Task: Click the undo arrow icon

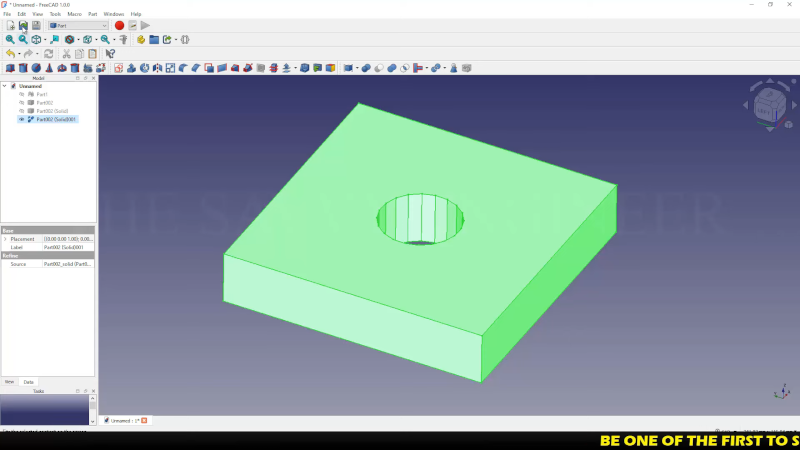Action: (10, 54)
